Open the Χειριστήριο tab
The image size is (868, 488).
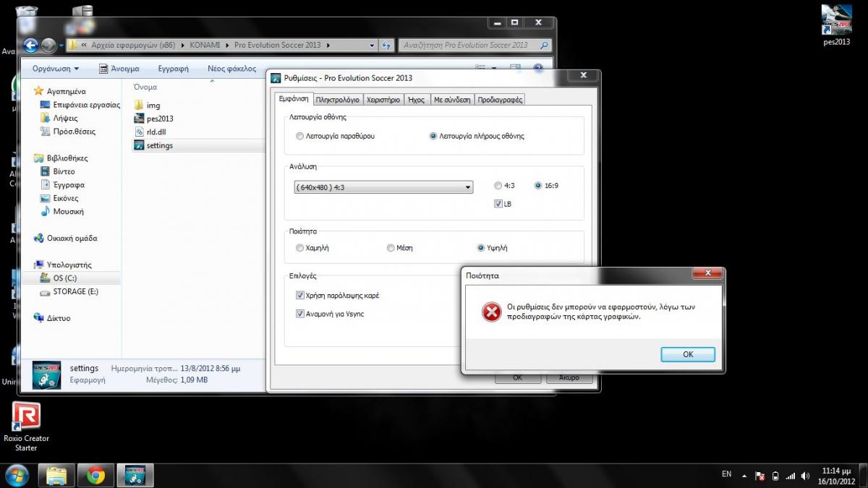[383, 100]
